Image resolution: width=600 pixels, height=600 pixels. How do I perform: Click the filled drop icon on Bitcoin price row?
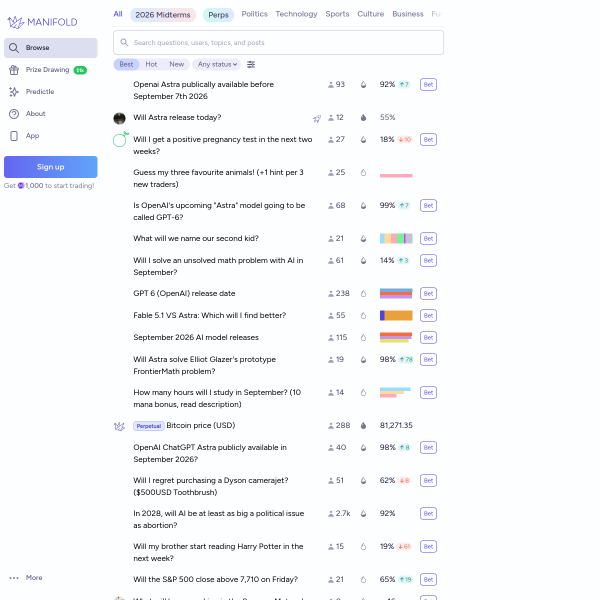point(364,426)
